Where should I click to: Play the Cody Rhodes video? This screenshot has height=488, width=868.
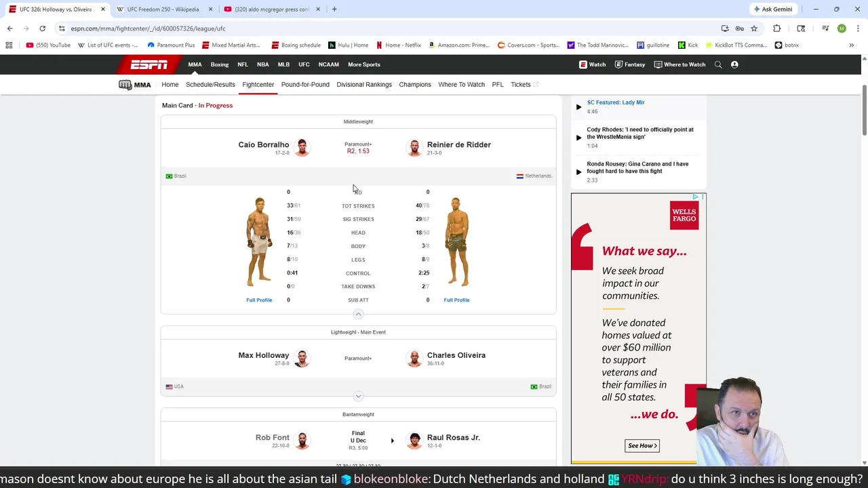578,138
